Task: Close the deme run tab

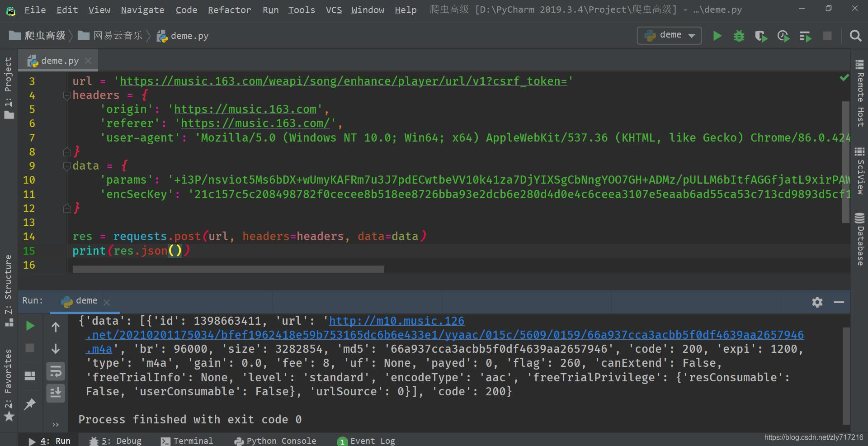Action: point(107,302)
